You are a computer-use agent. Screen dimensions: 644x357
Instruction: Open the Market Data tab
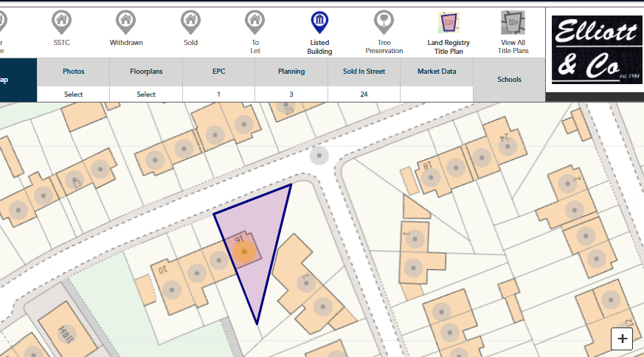pos(436,72)
